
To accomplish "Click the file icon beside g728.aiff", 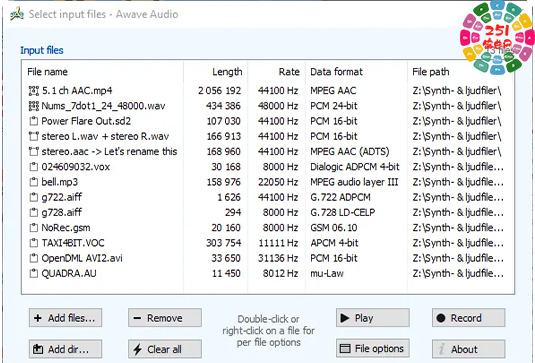I will coord(33,213).
